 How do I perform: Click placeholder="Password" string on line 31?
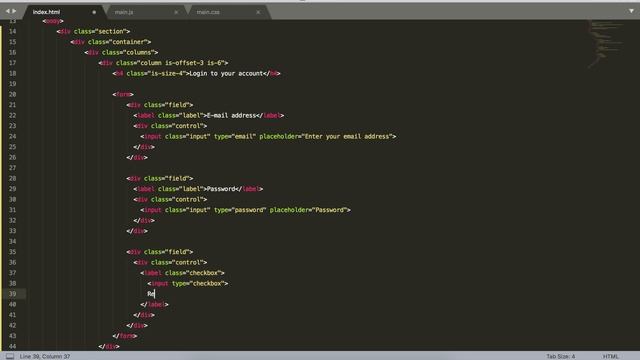(x=309, y=210)
